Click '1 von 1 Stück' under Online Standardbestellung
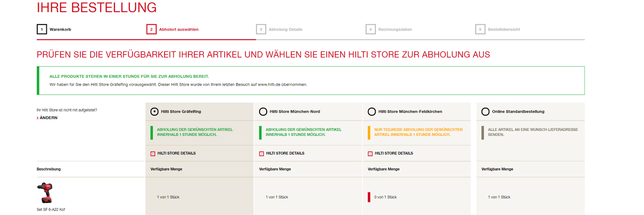Image resolution: width=644 pixels, height=215 pixels. point(499,197)
